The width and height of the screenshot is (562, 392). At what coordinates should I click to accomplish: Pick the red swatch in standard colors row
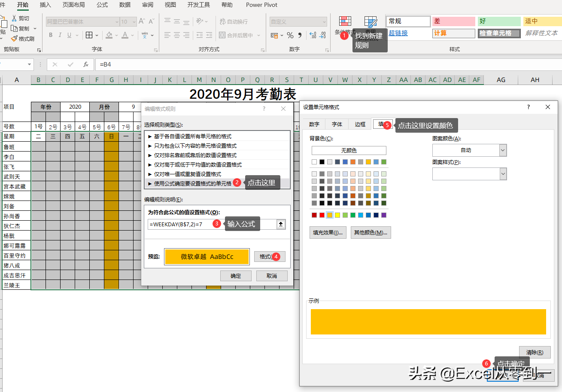[x=322, y=215]
